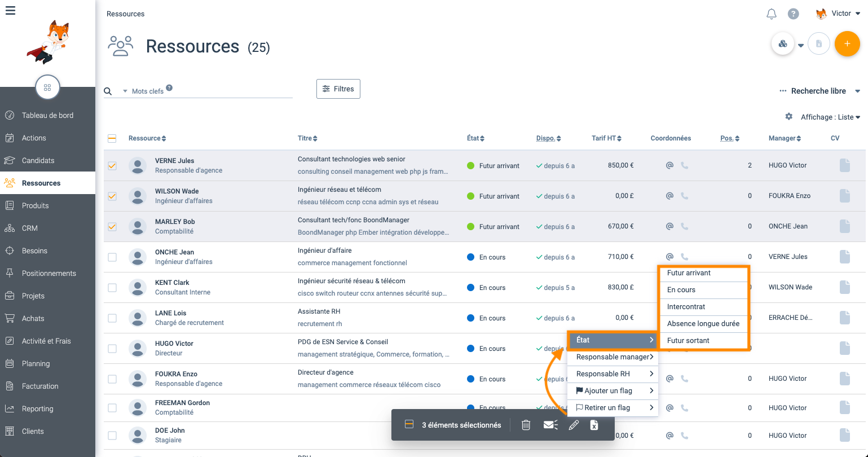Open the CV document for VERNE Jules
Viewport: 868px width, 457px height.
coord(844,165)
